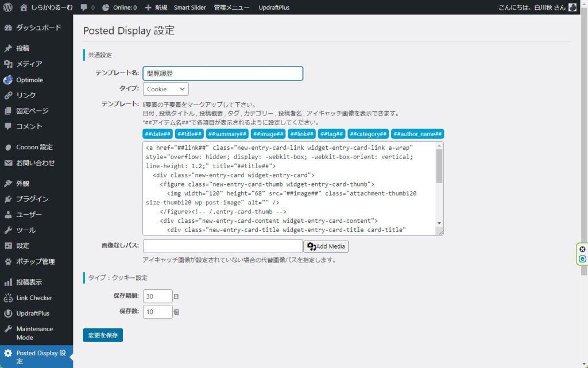
Task: Open ダッシュボード in the sidebar
Action: coord(38,28)
